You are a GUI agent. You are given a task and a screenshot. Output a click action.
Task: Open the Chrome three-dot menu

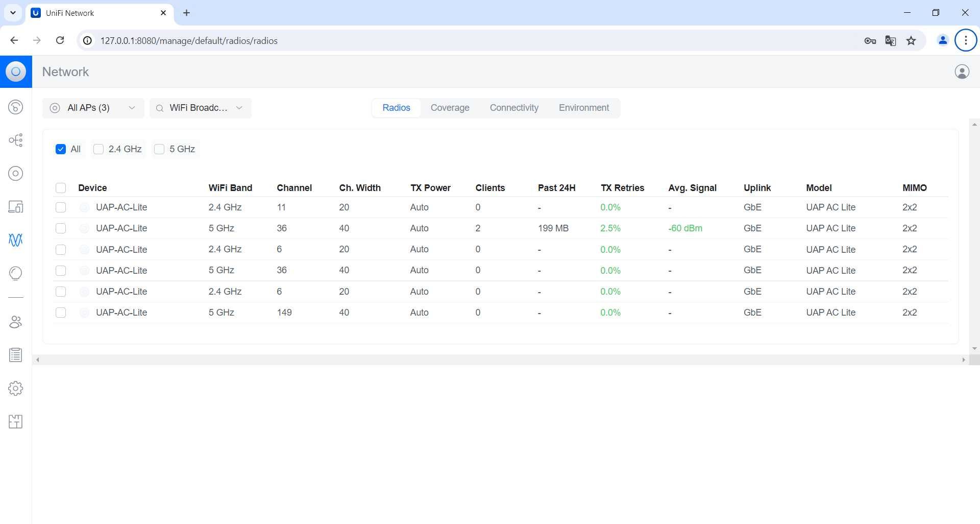[x=966, y=40]
